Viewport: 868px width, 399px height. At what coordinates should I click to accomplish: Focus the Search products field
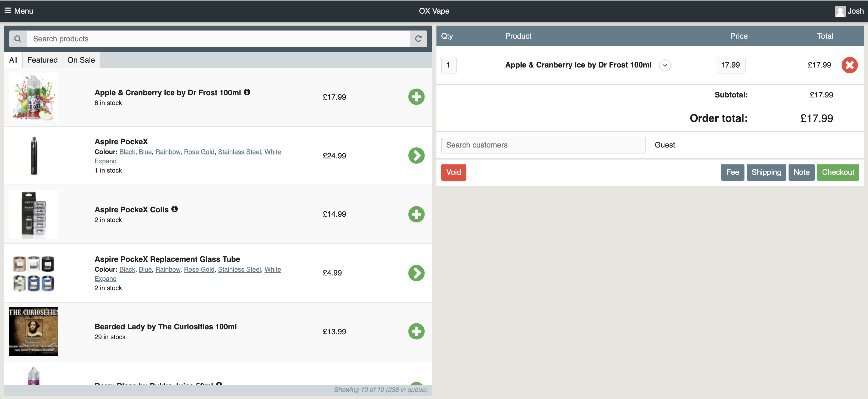[x=218, y=39]
